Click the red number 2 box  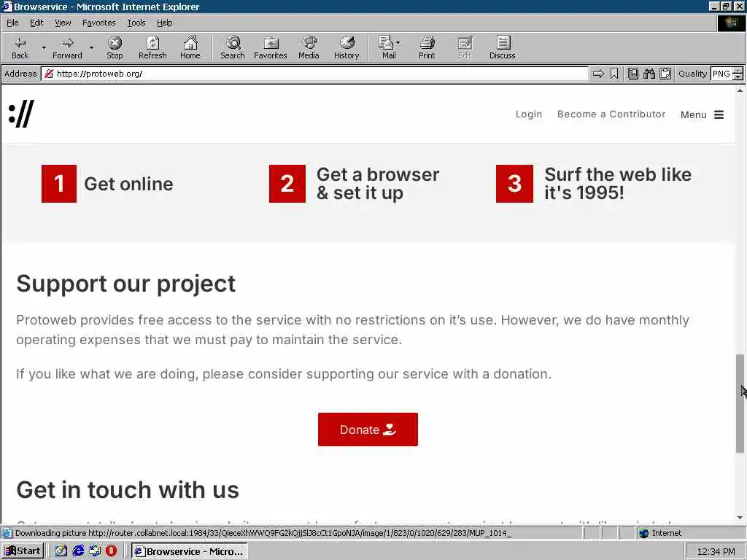[x=287, y=184]
